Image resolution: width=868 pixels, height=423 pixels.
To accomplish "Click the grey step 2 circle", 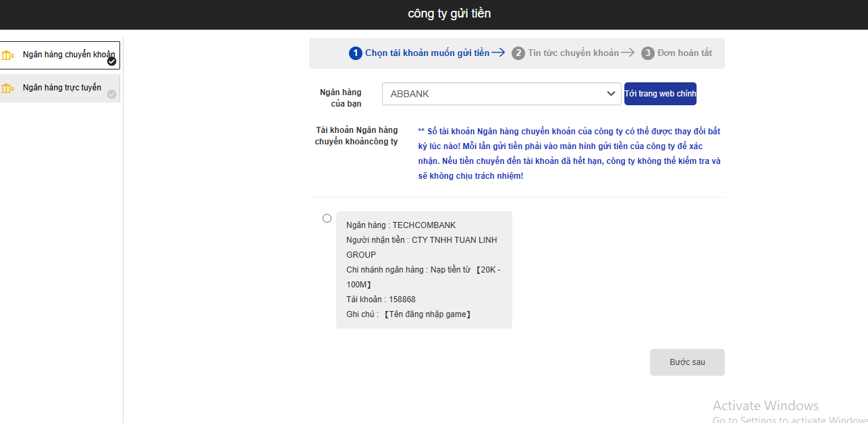I will click(x=518, y=53).
